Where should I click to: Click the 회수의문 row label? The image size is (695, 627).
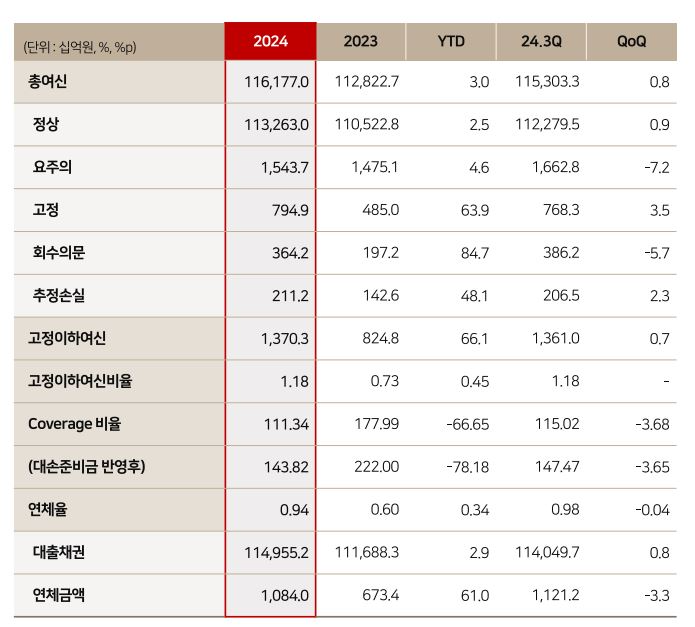coord(59,253)
